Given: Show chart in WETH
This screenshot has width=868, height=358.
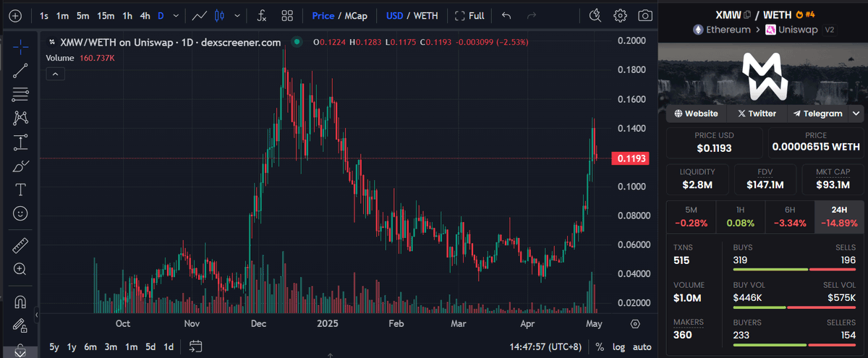Looking at the screenshot, I should tap(425, 15).
